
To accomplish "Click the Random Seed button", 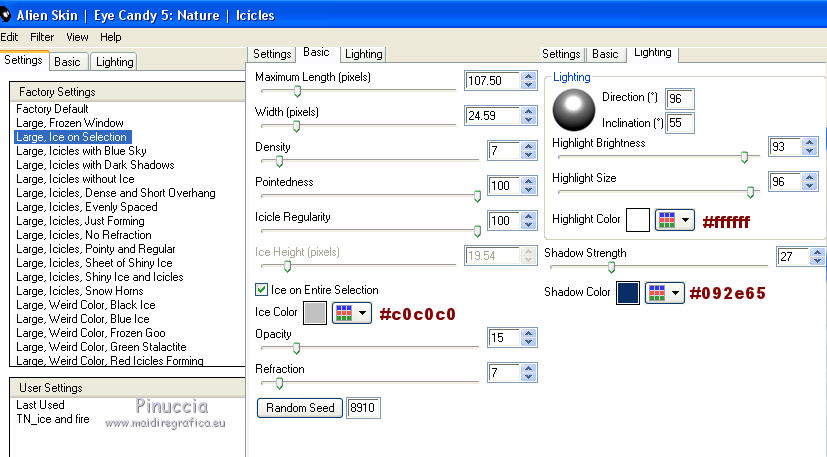I will point(300,408).
